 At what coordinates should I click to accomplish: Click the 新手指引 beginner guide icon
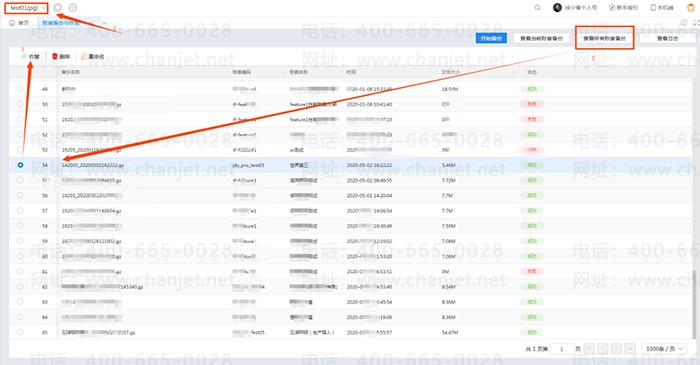click(612, 8)
